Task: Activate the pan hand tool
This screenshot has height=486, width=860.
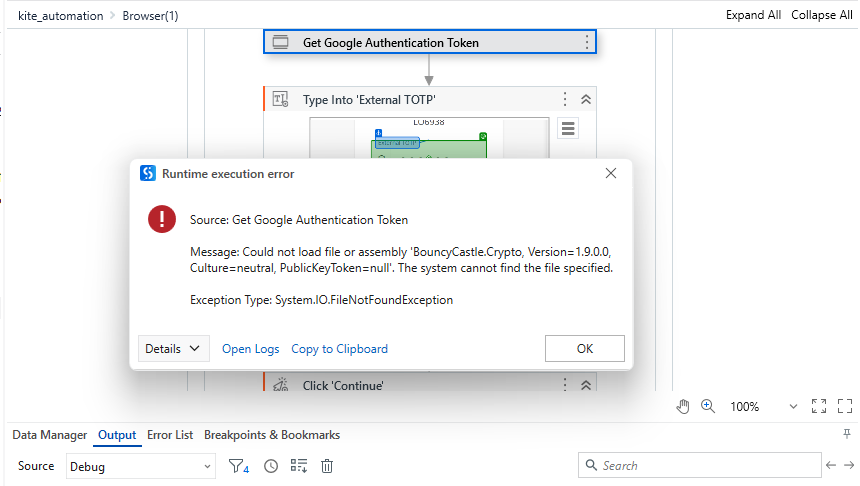Action: pos(682,406)
